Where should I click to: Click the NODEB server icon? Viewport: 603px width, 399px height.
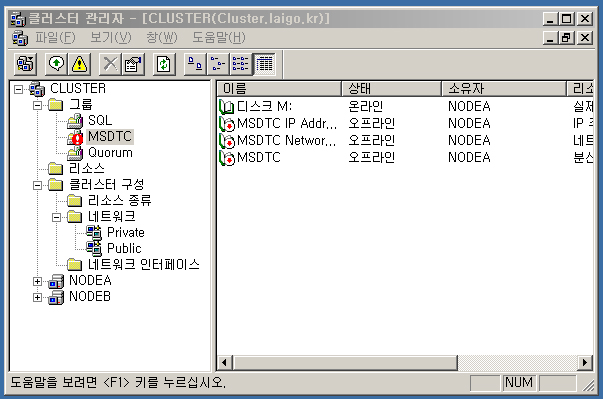coord(56,298)
